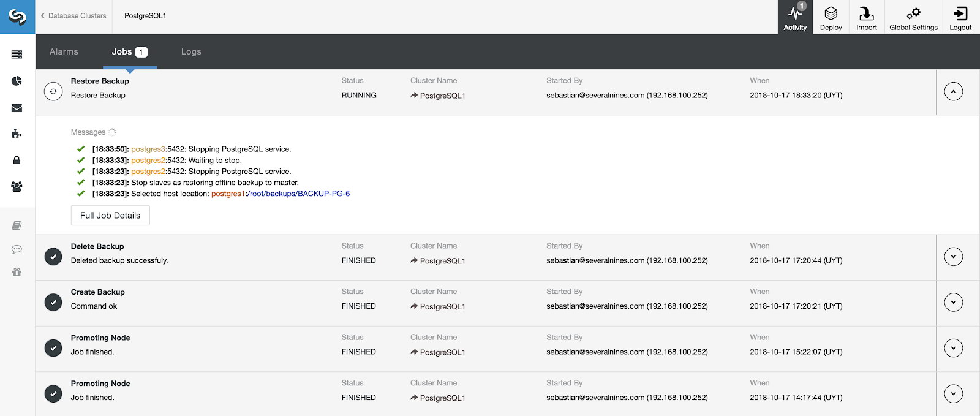Open Global Settings from top bar
This screenshot has height=416, width=980.
[x=913, y=17]
